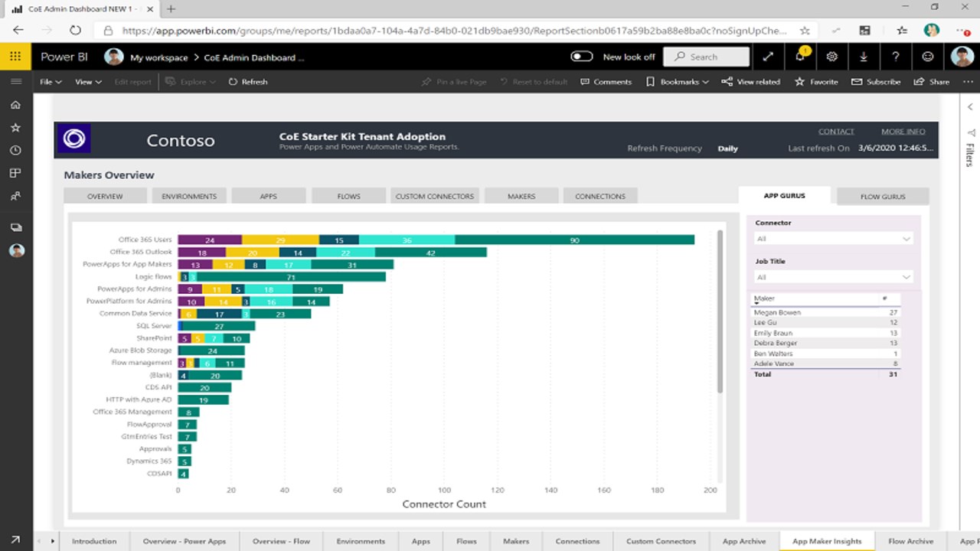The image size is (980, 551).
Task: Click Refresh in the report toolbar
Action: [248, 81]
